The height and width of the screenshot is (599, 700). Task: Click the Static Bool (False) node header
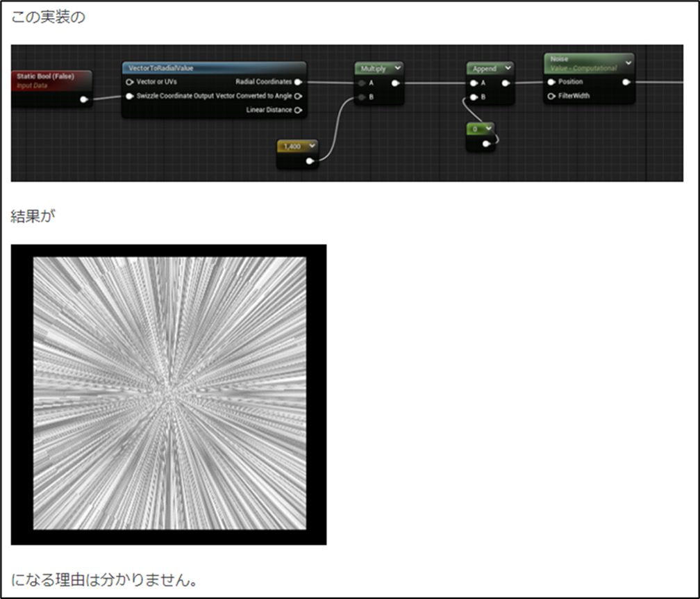click(51, 81)
